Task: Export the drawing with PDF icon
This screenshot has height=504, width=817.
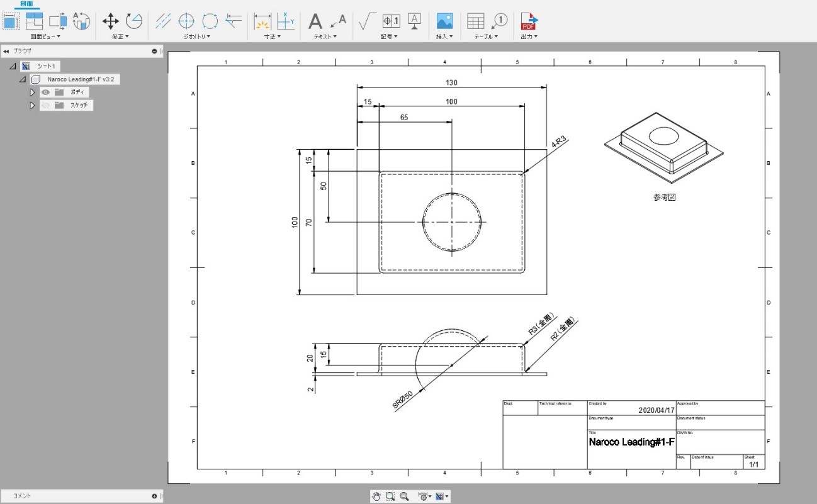Action: (529, 21)
